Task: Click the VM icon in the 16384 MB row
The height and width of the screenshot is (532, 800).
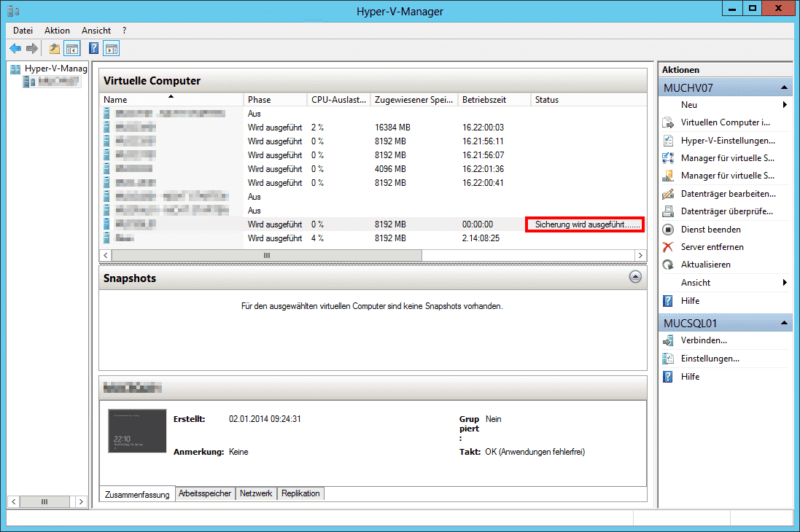Action: click(x=106, y=128)
